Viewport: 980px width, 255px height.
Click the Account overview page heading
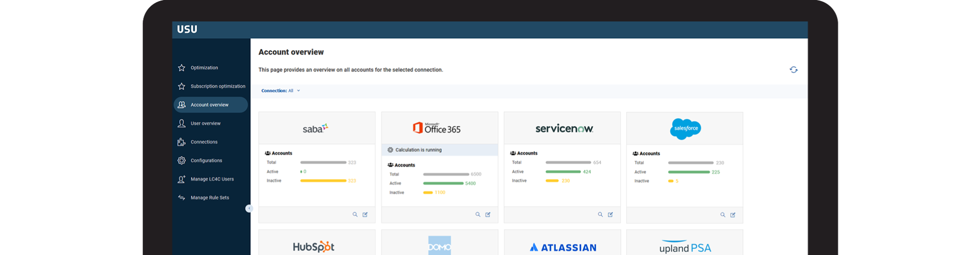pyautogui.click(x=291, y=52)
